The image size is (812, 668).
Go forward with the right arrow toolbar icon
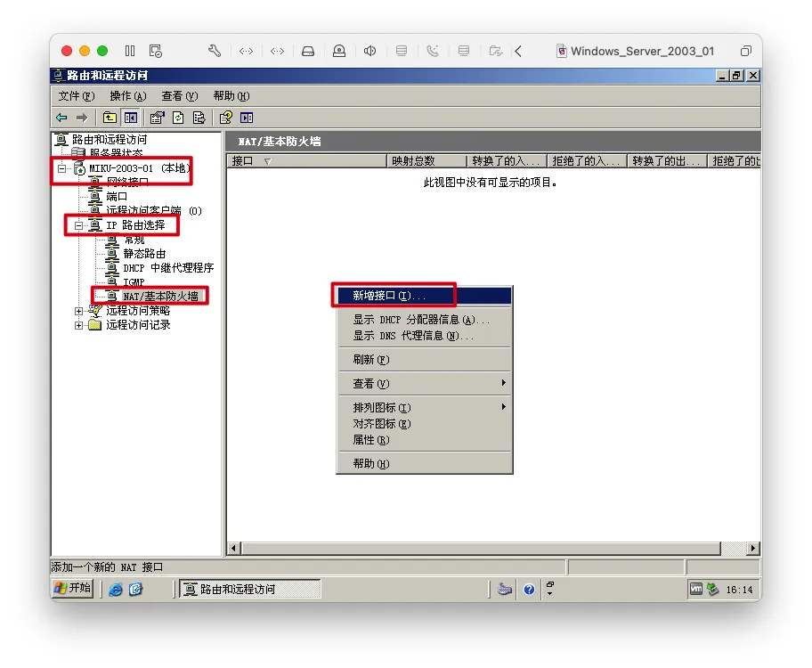click(82, 118)
